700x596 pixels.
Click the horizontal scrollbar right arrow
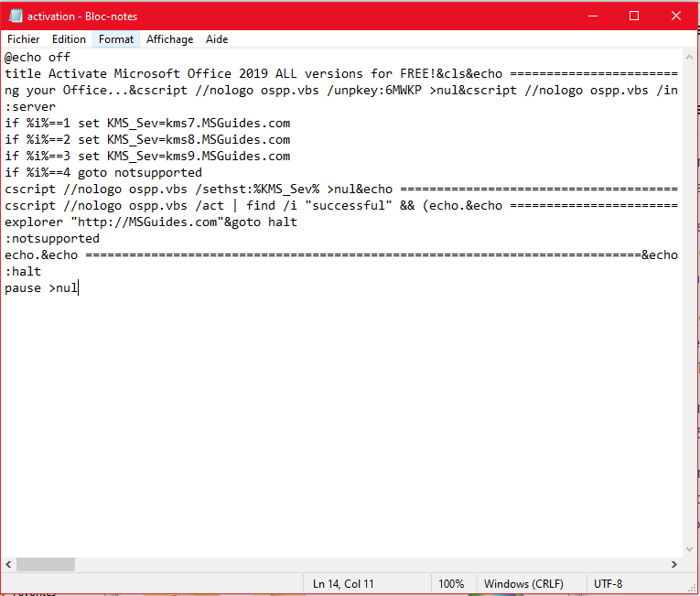coord(674,565)
